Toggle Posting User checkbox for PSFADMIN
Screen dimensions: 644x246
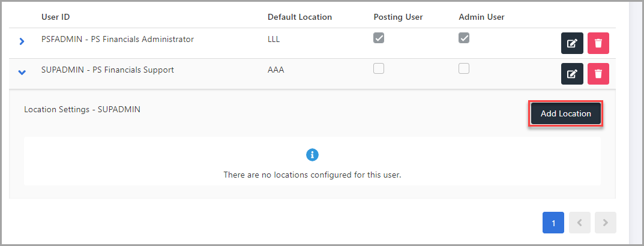point(378,38)
